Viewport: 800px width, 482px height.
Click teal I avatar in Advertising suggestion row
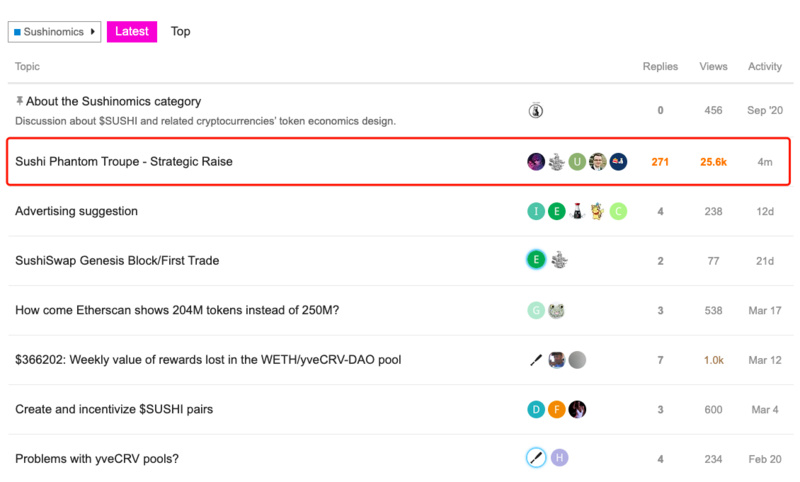(x=536, y=211)
